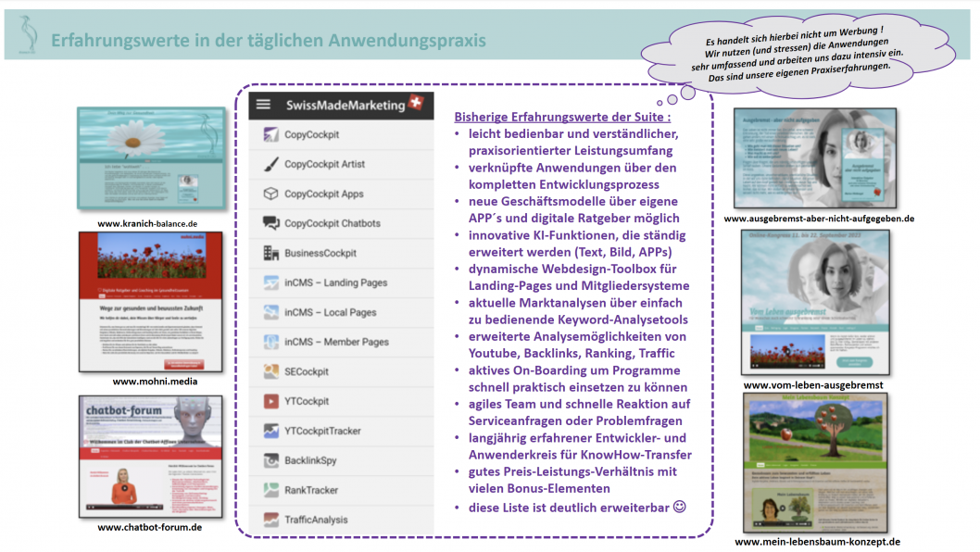Choose inCMS – Landing Pages entry
Image resolution: width=980 pixels, height=552 pixels.
click(341, 282)
